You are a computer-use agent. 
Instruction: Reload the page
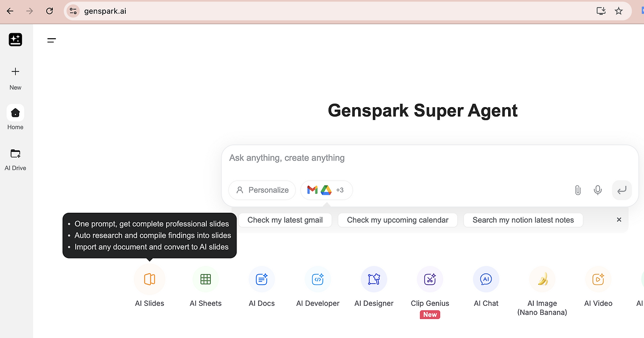click(49, 11)
